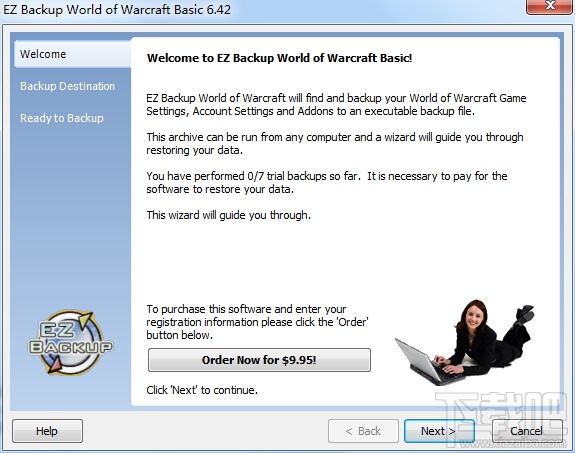Click the woman's face in the photo
Image resolution: width=575 pixels, height=453 pixels.
pos(474,317)
